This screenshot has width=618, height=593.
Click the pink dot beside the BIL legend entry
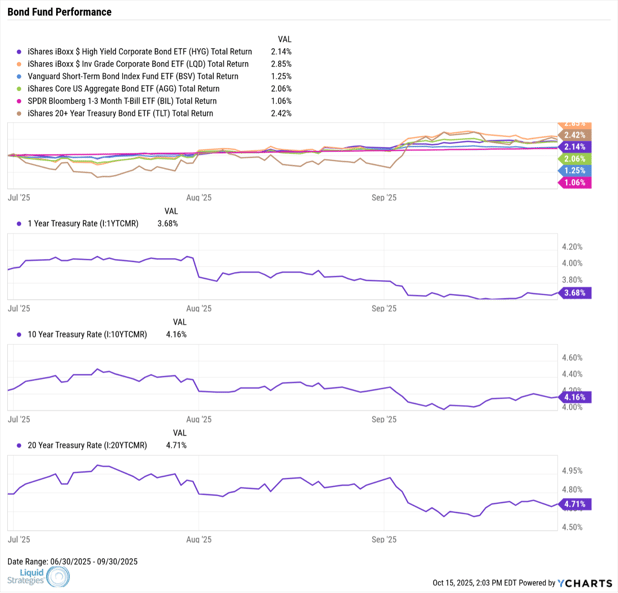point(19,101)
